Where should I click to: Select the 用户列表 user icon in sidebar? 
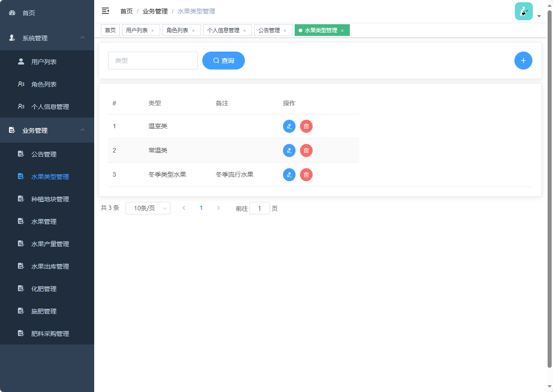[x=21, y=61]
